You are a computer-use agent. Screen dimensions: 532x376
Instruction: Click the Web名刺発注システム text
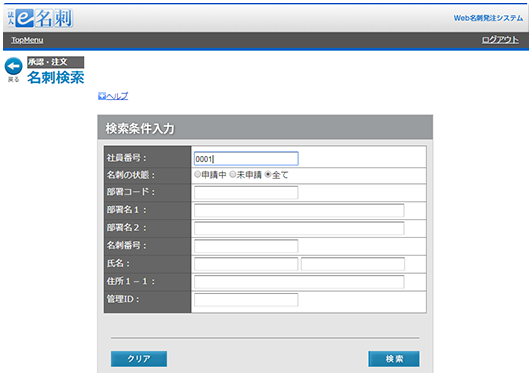[x=488, y=18]
